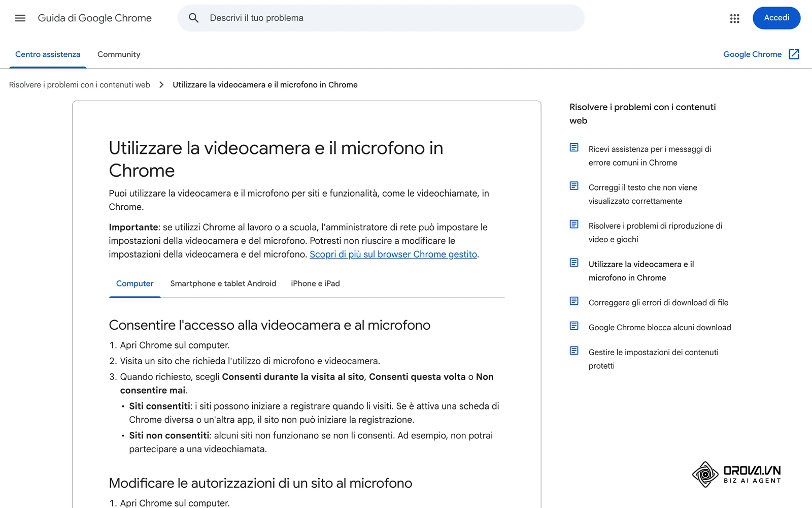Switch to the Community tab
This screenshot has height=508, width=812.
click(x=119, y=54)
